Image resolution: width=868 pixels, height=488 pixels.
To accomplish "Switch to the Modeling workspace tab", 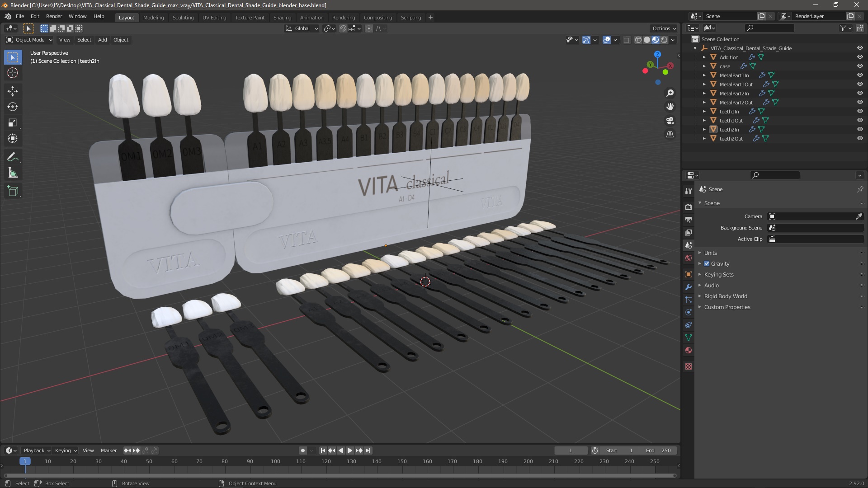I will pos(153,18).
